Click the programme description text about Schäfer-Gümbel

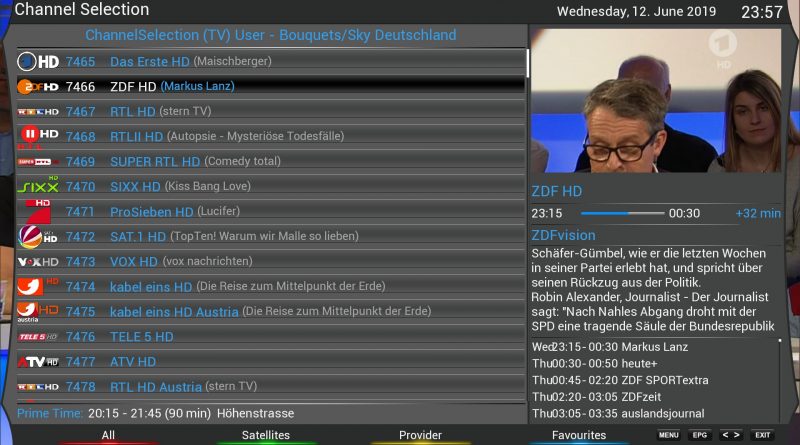click(x=653, y=290)
